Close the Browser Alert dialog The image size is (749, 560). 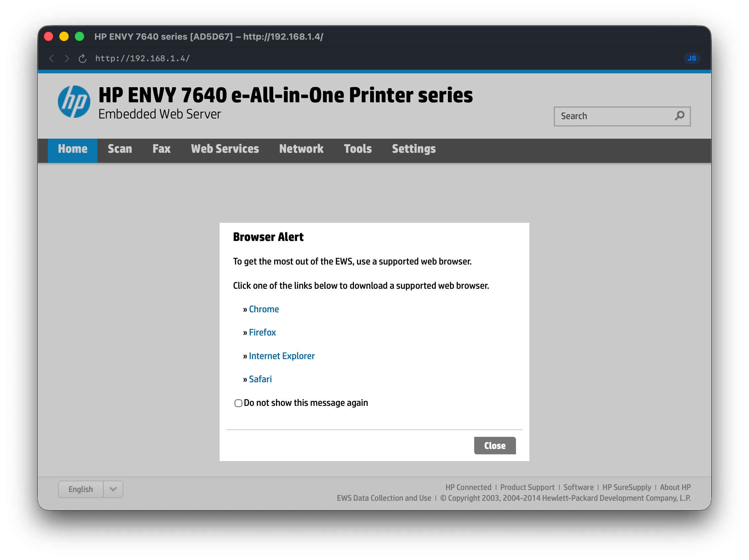pos(495,446)
